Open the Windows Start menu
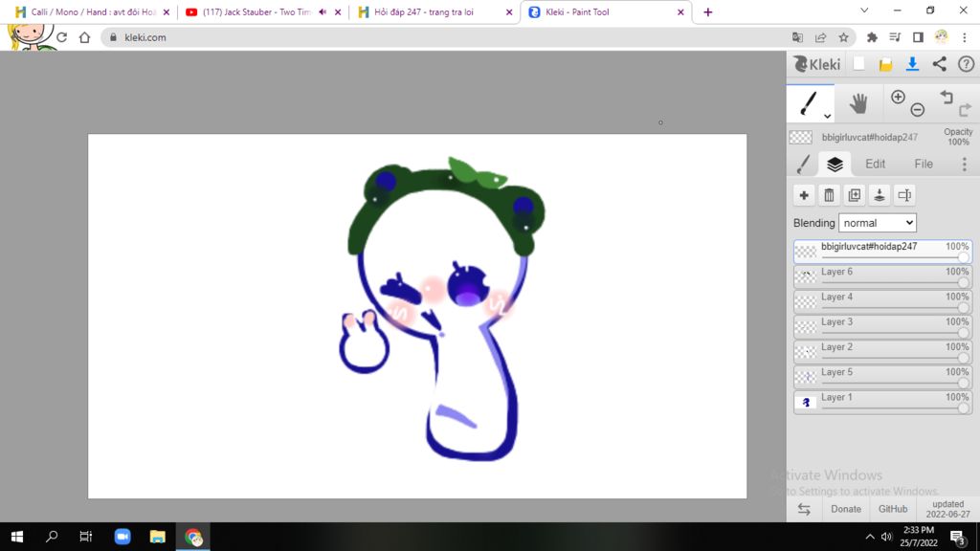Viewport: 980px width, 551px height. 17,537
